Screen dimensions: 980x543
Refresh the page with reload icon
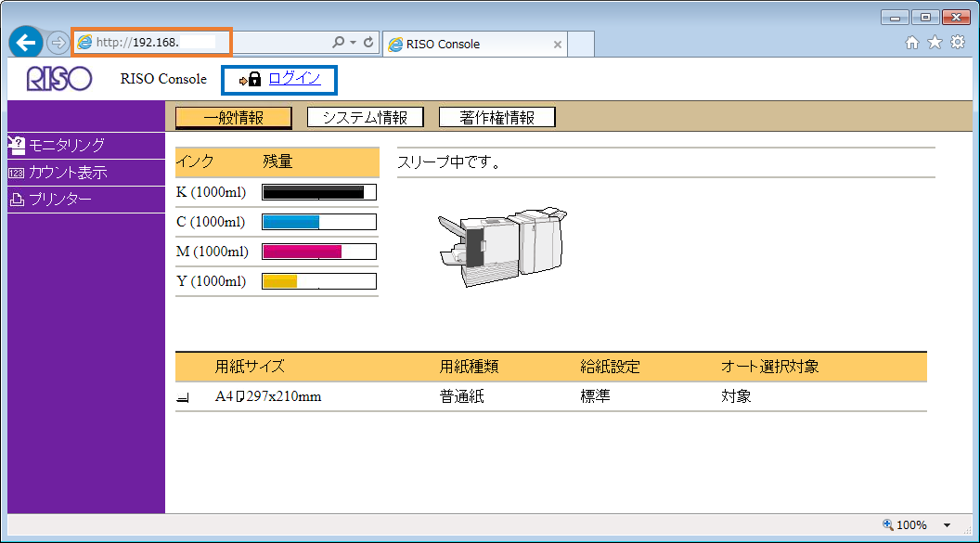[x=368, y=42]
